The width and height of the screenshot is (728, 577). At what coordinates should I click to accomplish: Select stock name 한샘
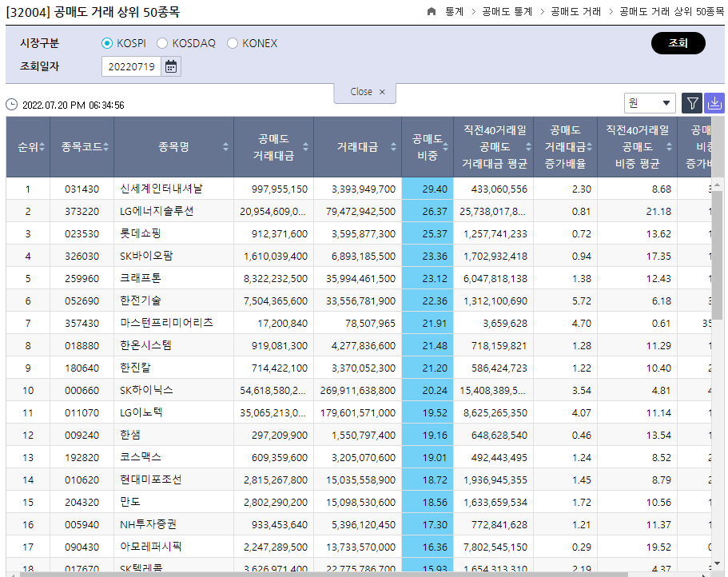point(130,435)
